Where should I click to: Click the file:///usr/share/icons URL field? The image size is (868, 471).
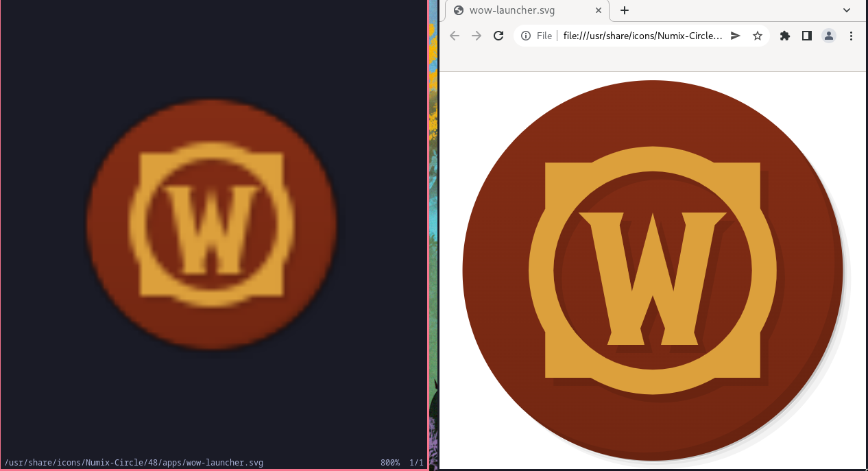click(x=642, y=36)
